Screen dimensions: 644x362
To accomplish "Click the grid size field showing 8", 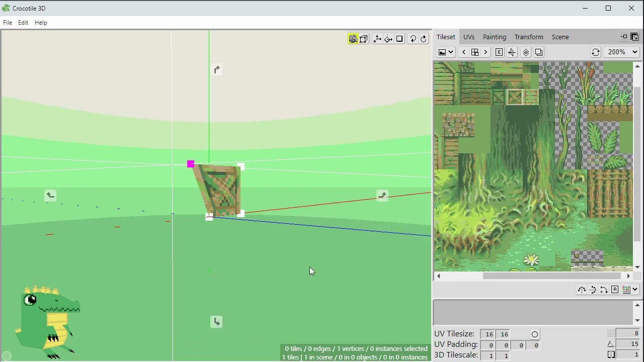I will pyautogui.click(x=628, y=333).
